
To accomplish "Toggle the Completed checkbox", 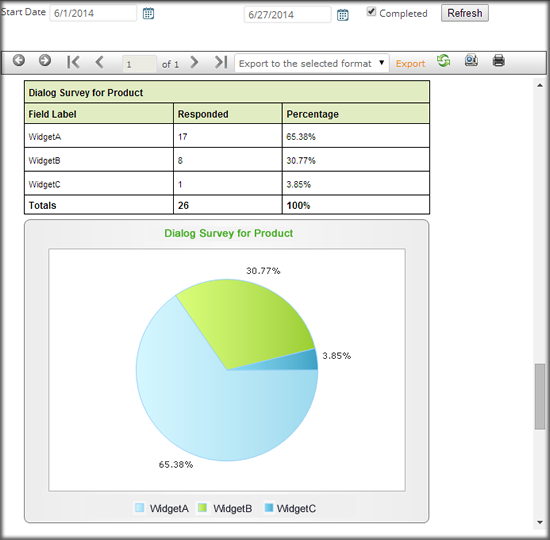I will tap(371, 12).
